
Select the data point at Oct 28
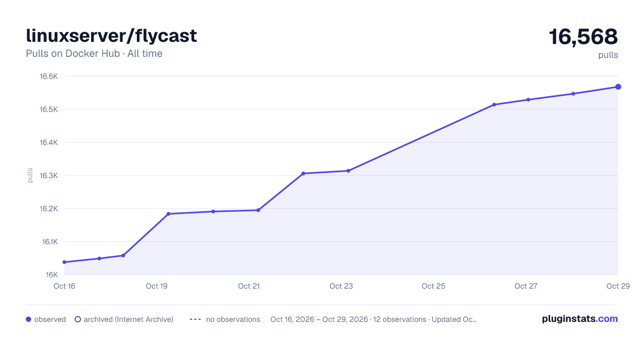(573, 94)
